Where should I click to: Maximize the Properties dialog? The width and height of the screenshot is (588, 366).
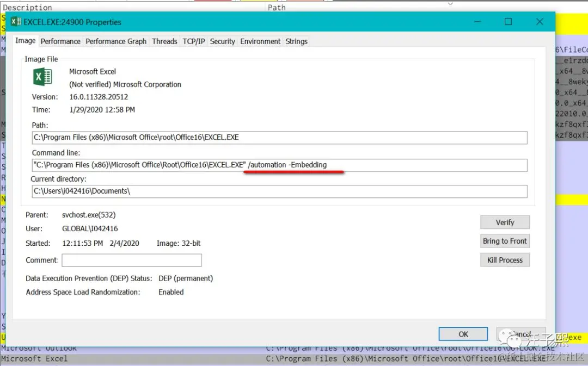pos(508,22)
